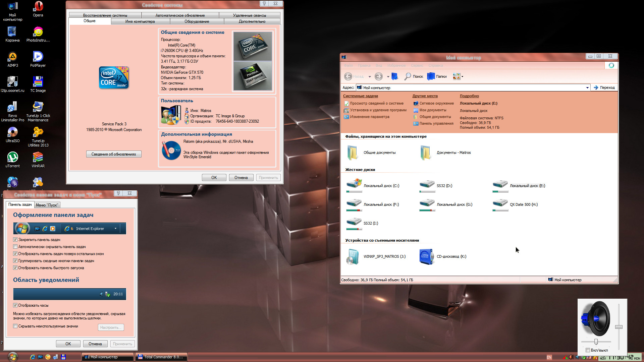Enable Скрывать неиспользуемые значки checkbox
This screenshot has height=362, width=644.
click(x=15, y=326)
